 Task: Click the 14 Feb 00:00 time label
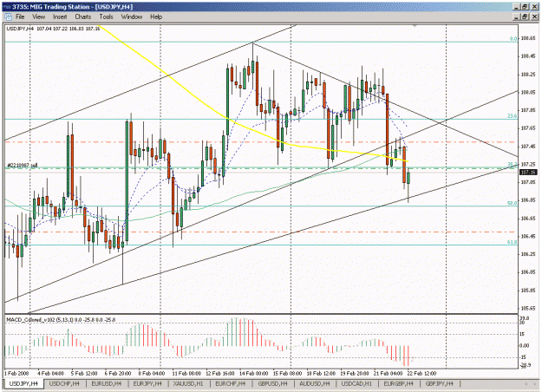coord(254,374)
